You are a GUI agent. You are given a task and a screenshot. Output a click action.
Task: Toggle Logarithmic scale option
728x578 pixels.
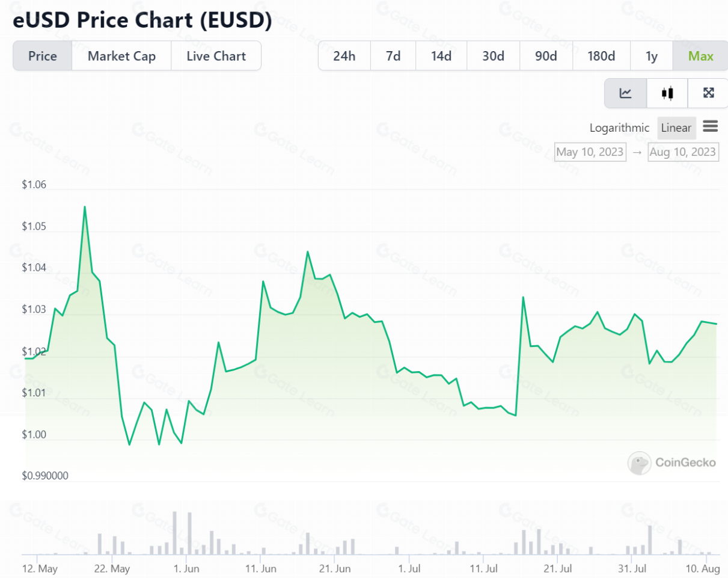point(619,128)
